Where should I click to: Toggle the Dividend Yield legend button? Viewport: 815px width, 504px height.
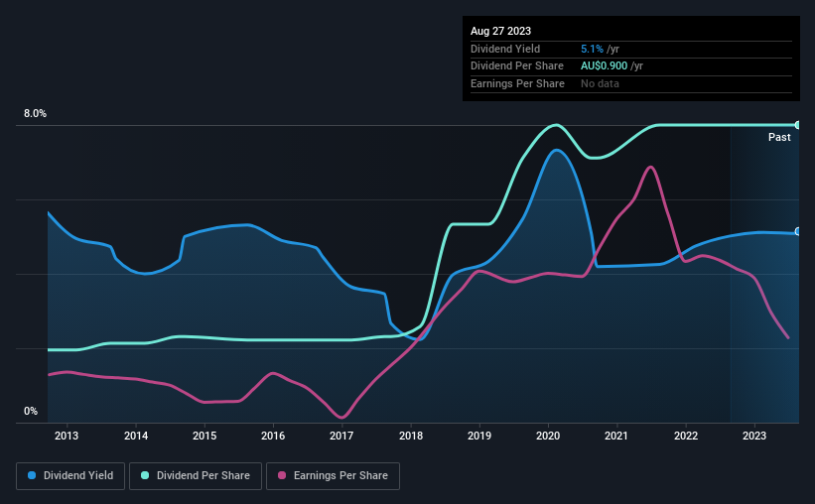pyautogui.click(x=70, y=476)
